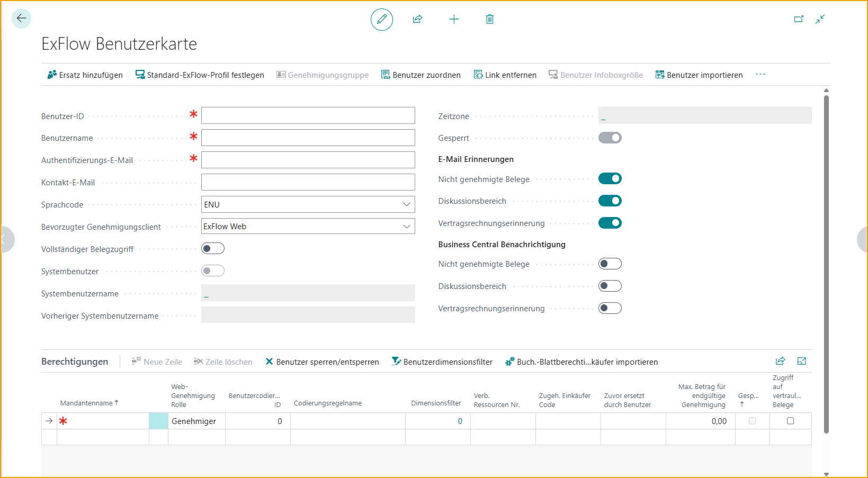Switch off E-Mail Vertragsrechnungserinnerung
Viewport: 868px width, 478px height.
[610, 223]
